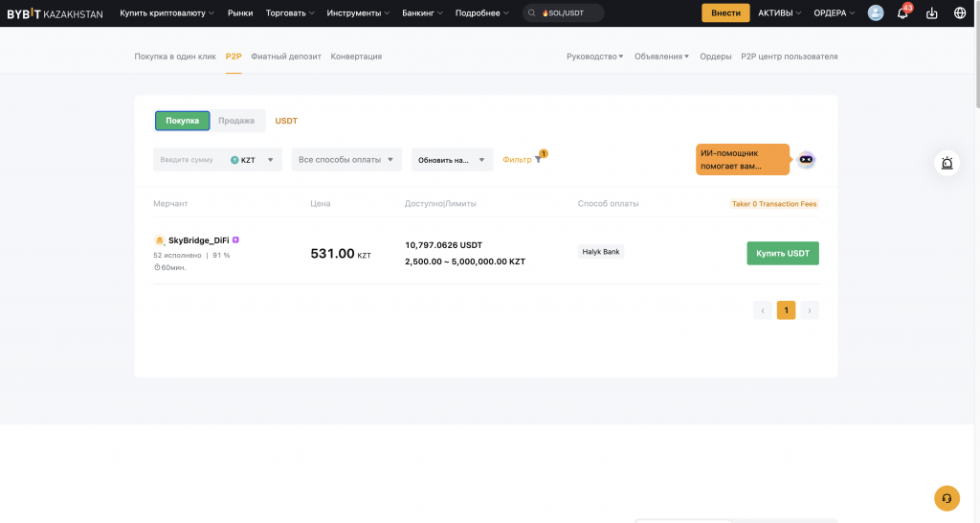
Task: Open the KZT currency dropdown
Action: 254,160
